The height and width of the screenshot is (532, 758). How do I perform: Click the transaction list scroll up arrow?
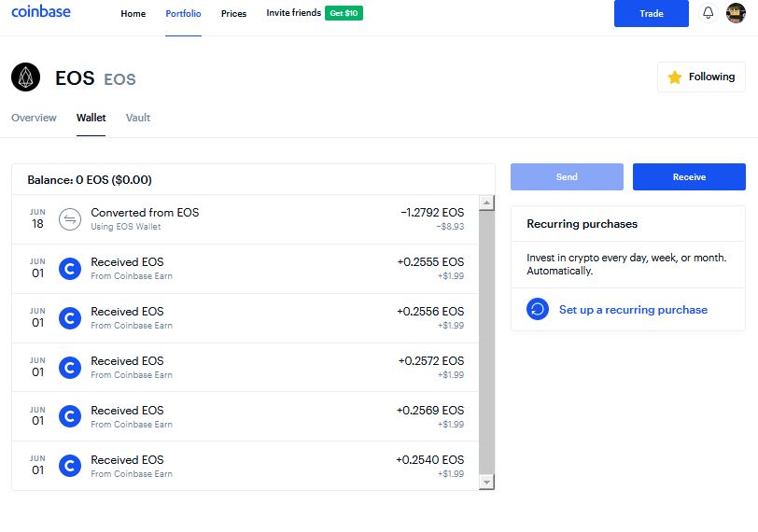(486, 203)
